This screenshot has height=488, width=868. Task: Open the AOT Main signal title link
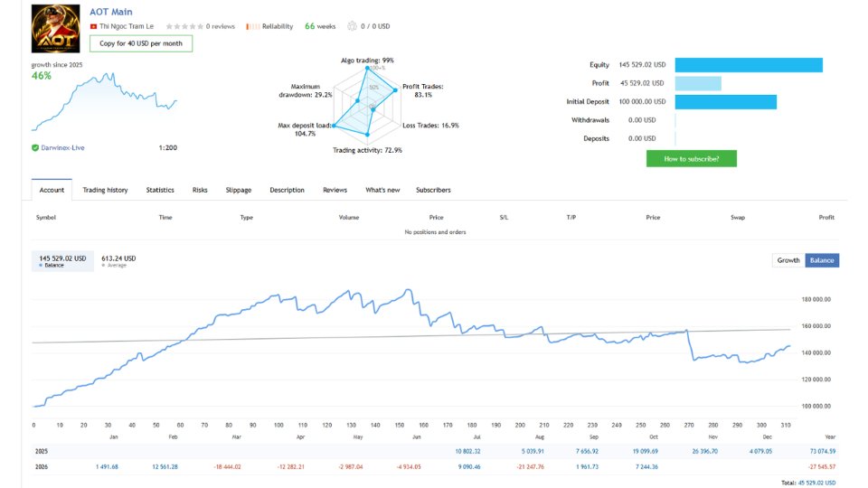(x=110, y=12)
